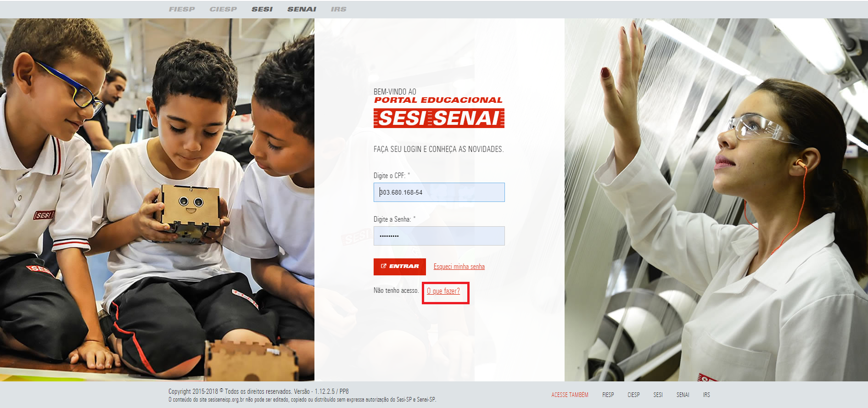The width and height of the screenshot is (868, 408).
Task: Click the red ENTRAR button
Action: [400, 267]
